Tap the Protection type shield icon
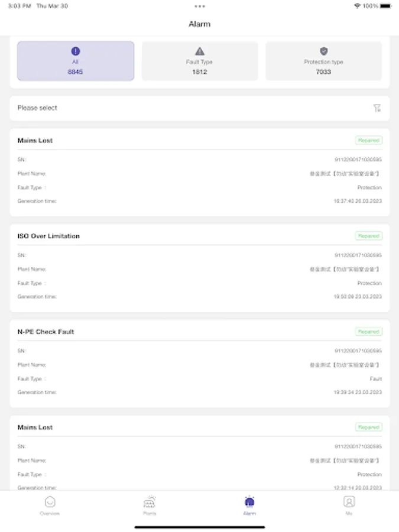Screen dimensions: 399x532 click(323, 51)
